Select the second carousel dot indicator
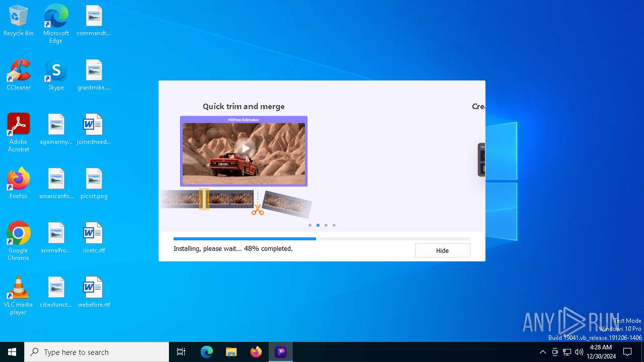 click(x=318, y=225)
